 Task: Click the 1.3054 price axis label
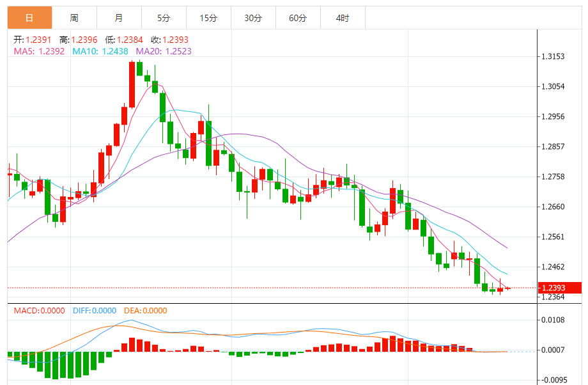pyautogui.click(x=553, y=87)
